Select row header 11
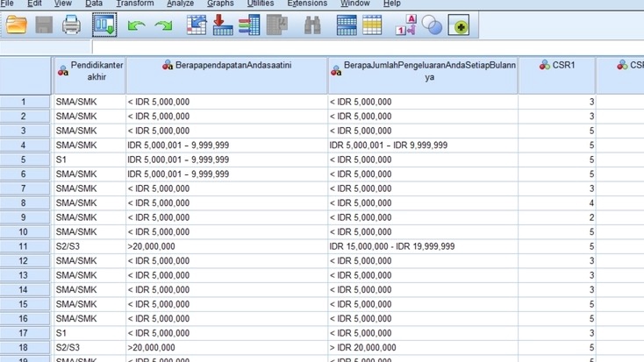The height and width of the screenshot is (362, 644). point(25,246)
